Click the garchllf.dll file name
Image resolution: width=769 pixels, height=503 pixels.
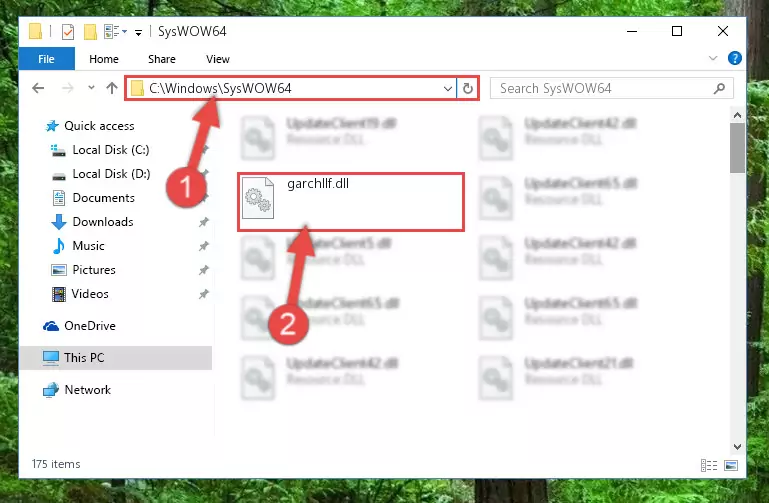[318, 184]
